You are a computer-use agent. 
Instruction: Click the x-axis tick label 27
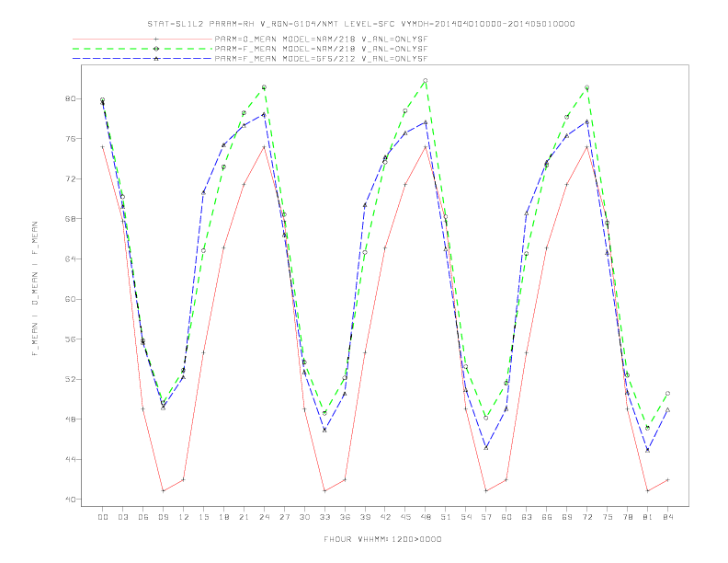(284, 517)
